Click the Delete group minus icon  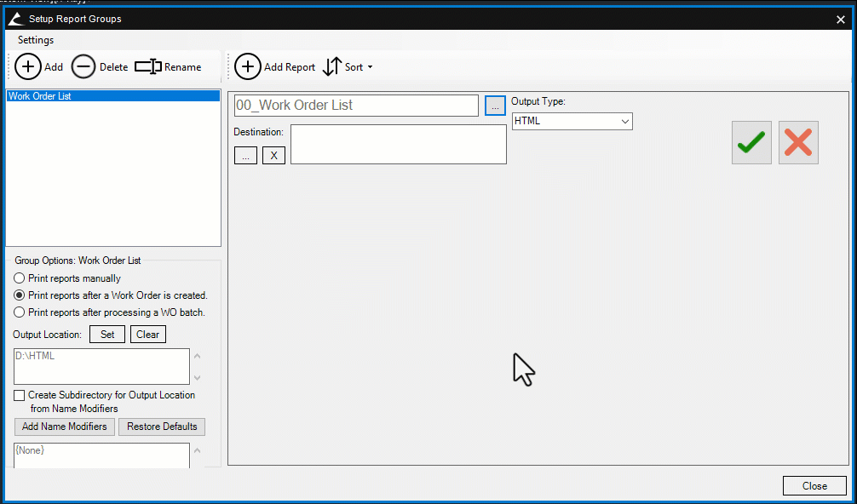click(83, 67)
